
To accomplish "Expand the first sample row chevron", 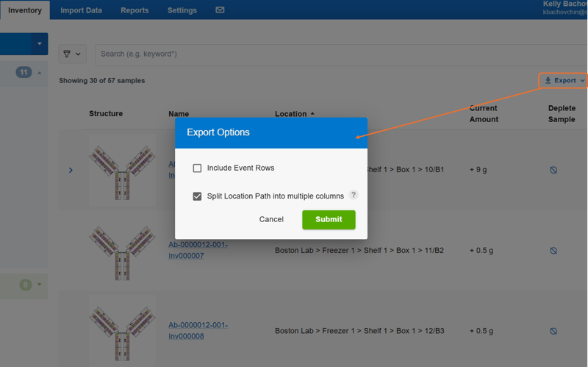I will [x=71, y=171].
